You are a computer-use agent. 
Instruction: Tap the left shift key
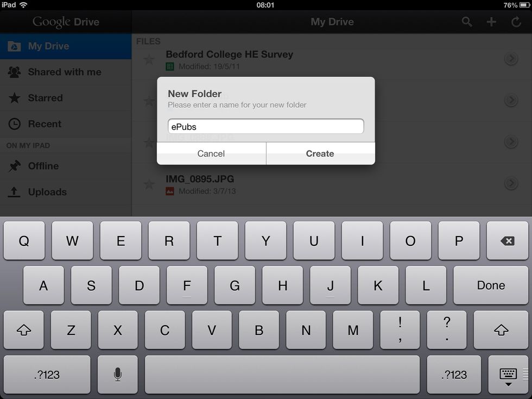[24, 330]
